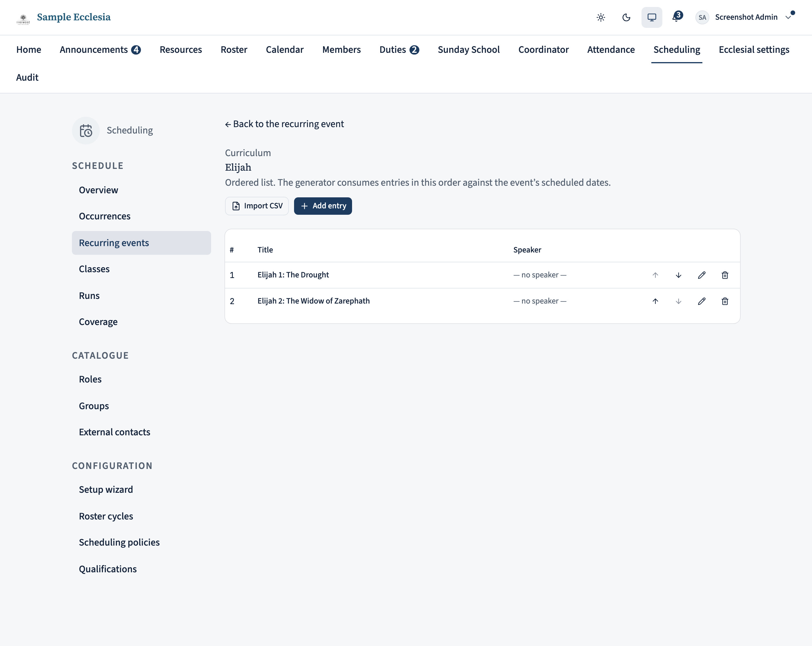Open Roles under Catalogue
Screen dimensions: 812x646
pyautogui.click(x=141, y=380)
